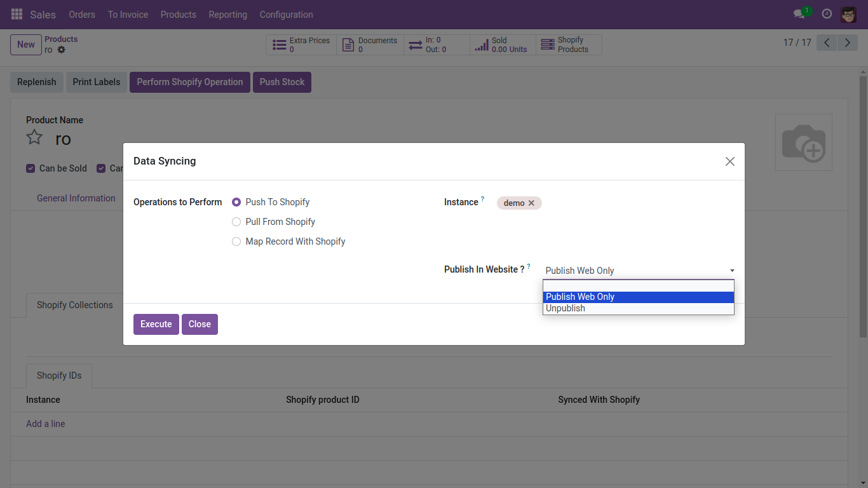Select the Push To Shopify radio option

point(236,202)
